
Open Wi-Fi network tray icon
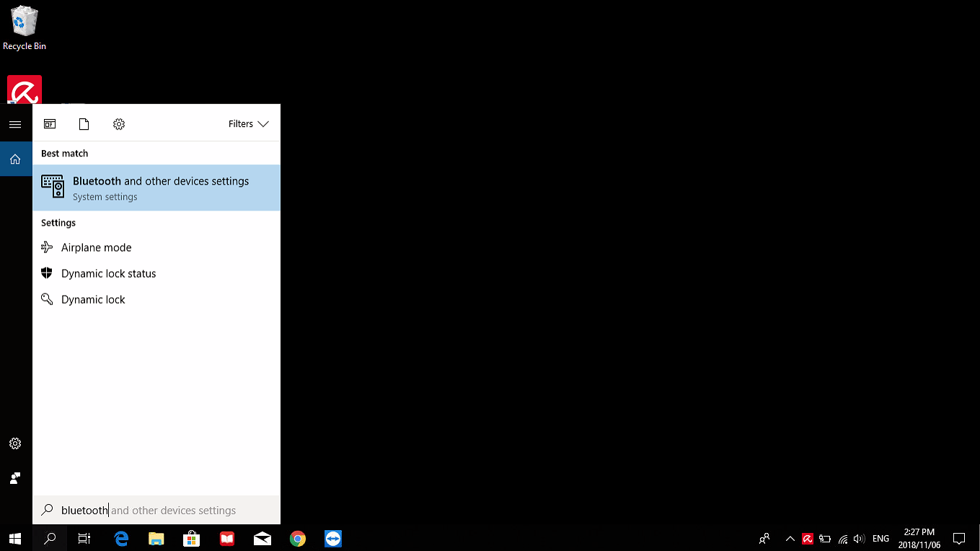pos(843,539)
